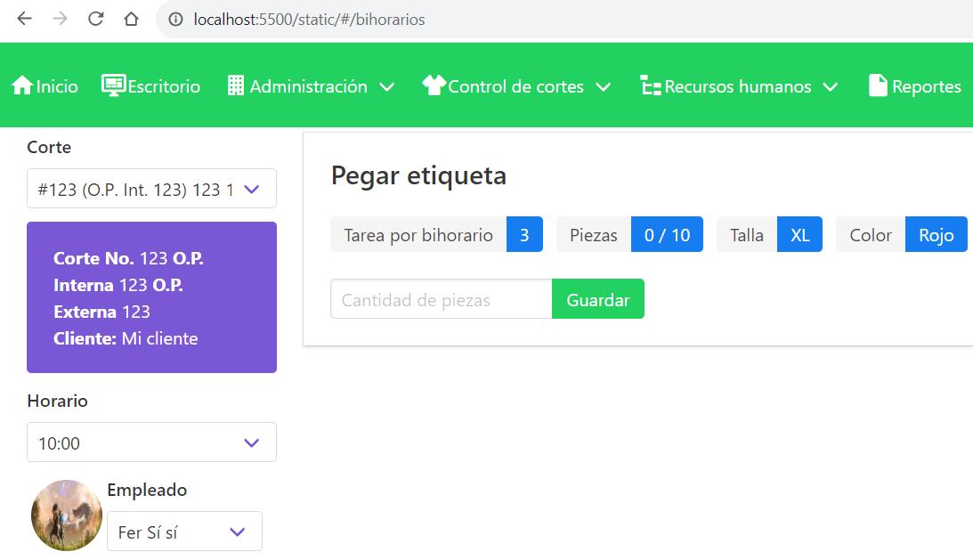Screen dimensions: 973x560
Task: Click the browser address bar URL
Action: 310,19
